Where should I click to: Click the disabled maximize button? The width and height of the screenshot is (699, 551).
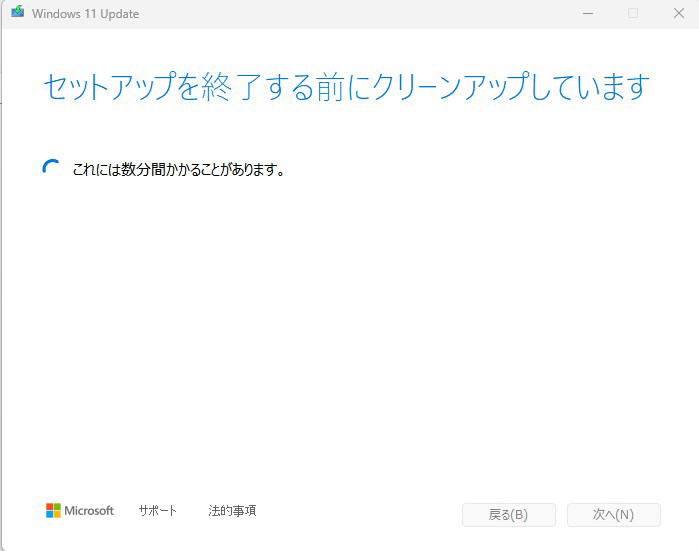[633, 13]
